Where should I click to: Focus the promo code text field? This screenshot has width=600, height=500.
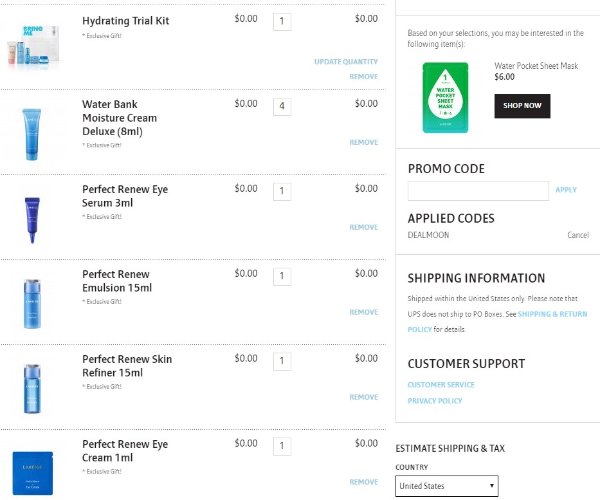coord(478,191)
